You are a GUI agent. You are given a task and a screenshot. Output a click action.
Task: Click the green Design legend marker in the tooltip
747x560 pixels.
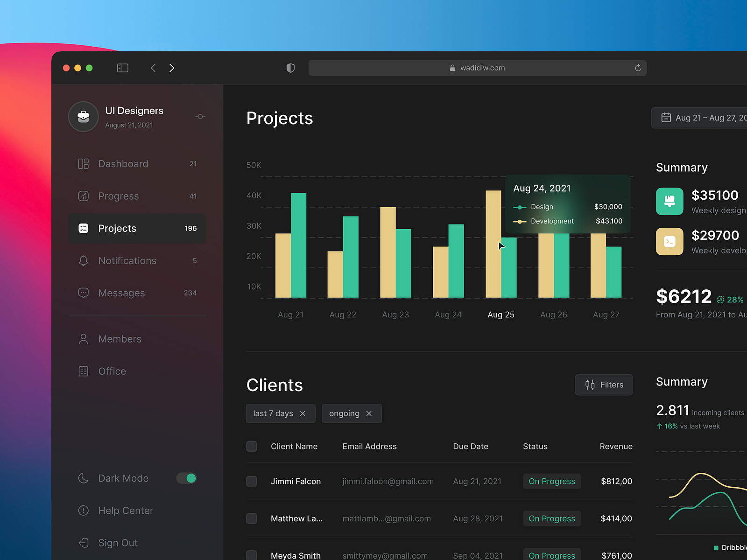pos(520,207)
